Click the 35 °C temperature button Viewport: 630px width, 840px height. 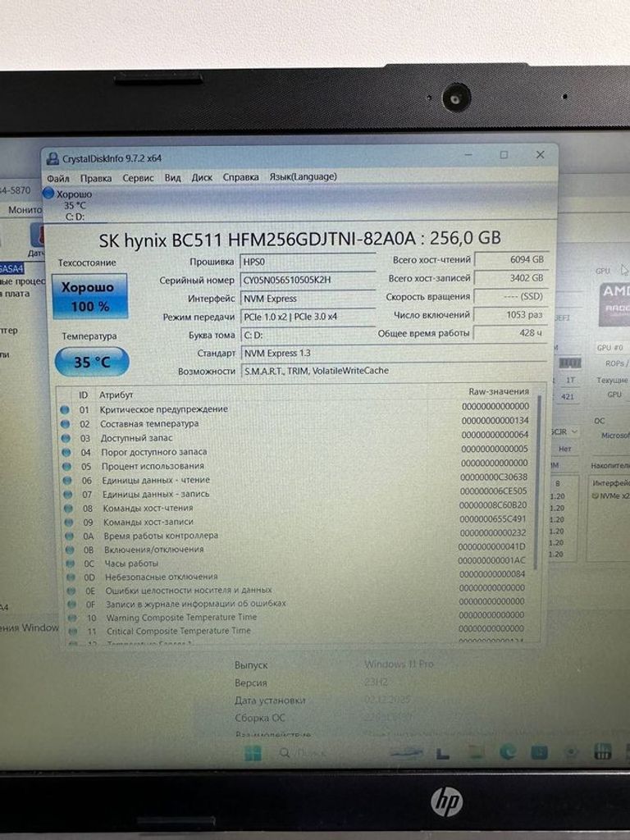click(92, 362)
